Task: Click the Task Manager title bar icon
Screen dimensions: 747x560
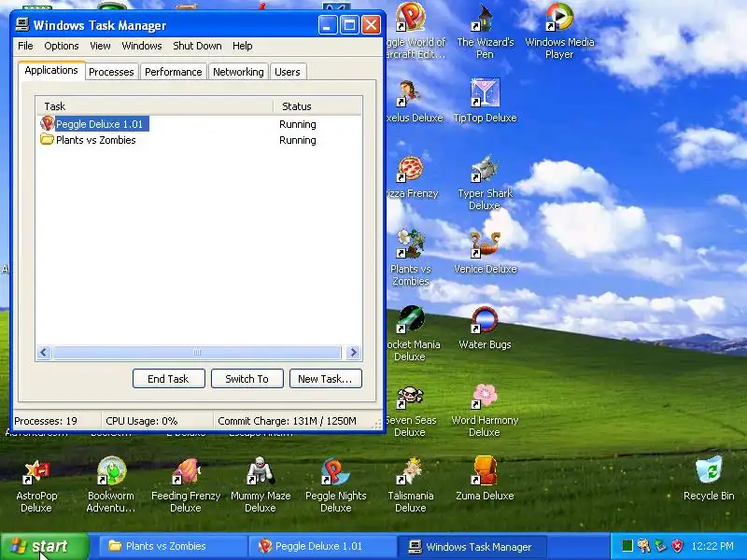Action: 21,25
